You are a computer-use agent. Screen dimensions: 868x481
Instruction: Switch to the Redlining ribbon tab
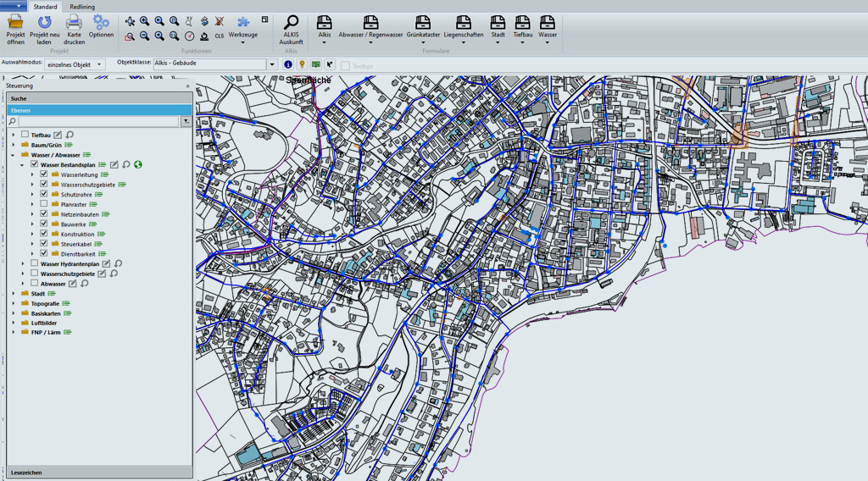pyautogui.click(x=82, y=7)
